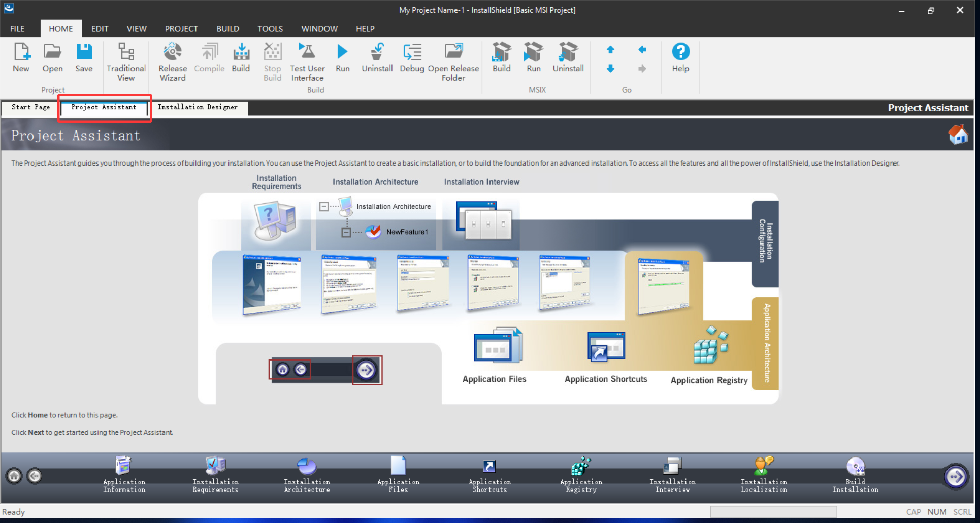Open the TOOLS menu
Image resolution: width=980 pixels, height=523 pixels.
coord(270,29)
